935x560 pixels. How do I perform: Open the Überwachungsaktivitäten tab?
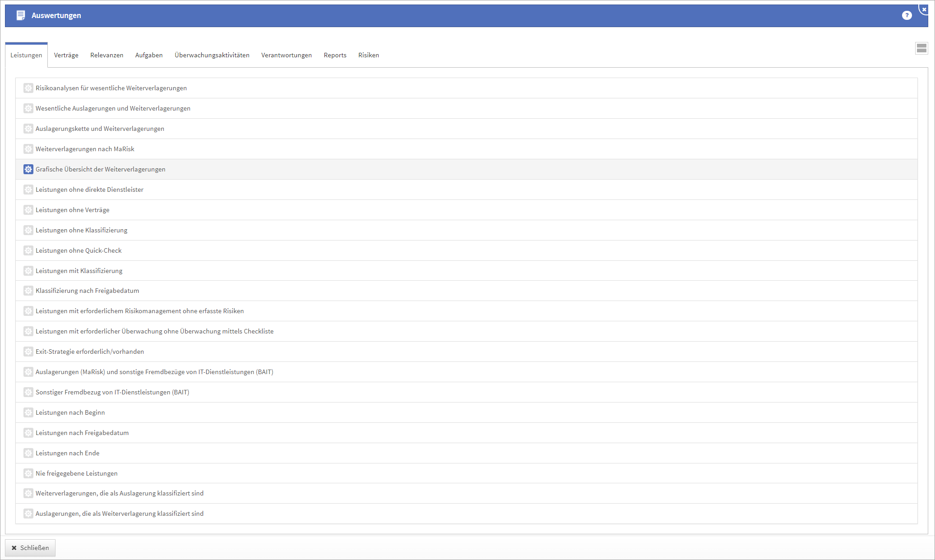(212, 55)
